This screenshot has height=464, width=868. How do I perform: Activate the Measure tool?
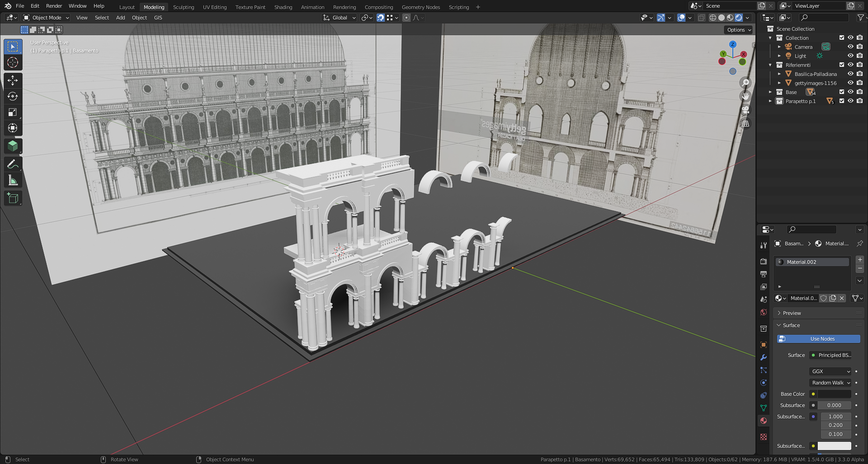click(13, 180)
